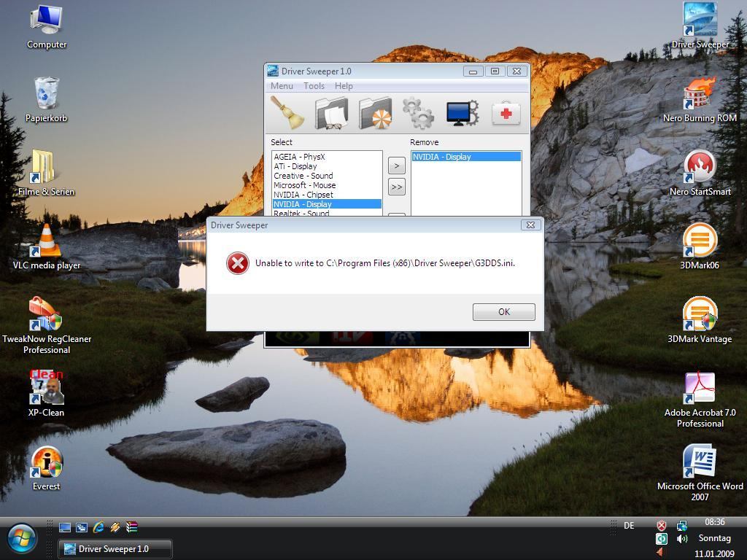Image resolution: width=747 pixels, height=560 pixels.
Task: Click the red security shield tray icon
Action: pos(661,526)
